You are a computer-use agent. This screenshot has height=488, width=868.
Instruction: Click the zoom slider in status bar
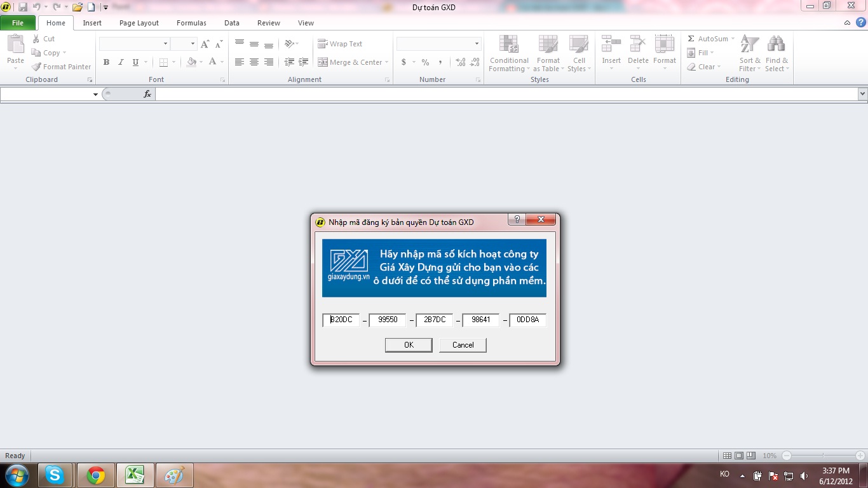[824, 456]
